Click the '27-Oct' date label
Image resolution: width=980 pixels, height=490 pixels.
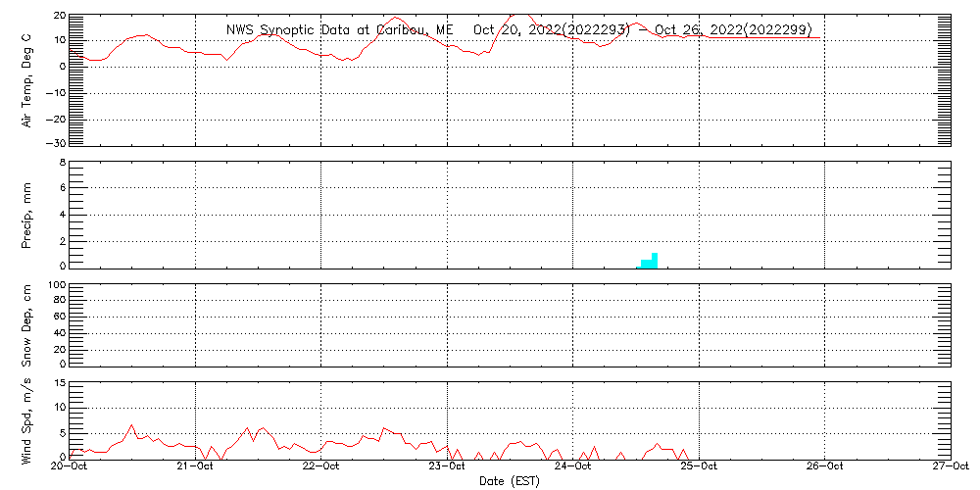tap(950, 466)
